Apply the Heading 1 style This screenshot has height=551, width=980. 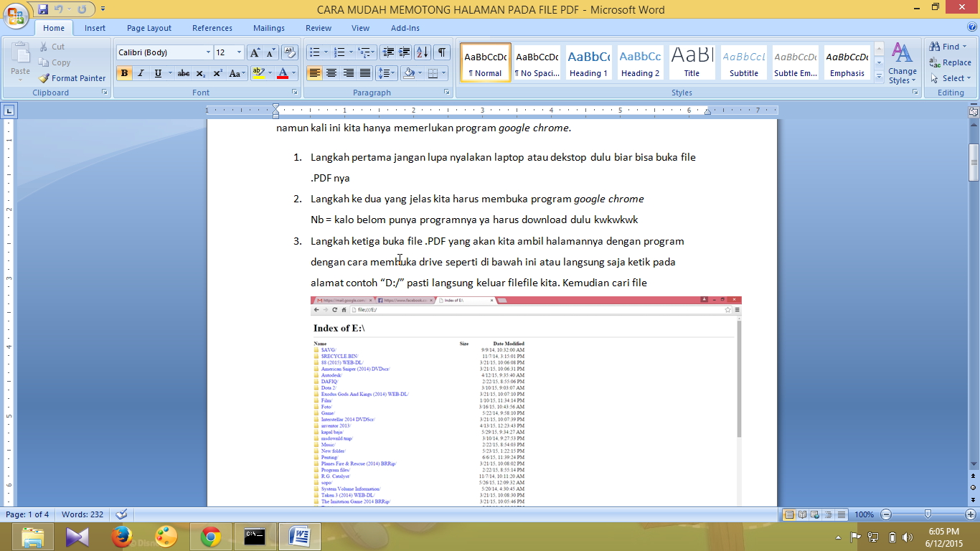tap(589, 62)
